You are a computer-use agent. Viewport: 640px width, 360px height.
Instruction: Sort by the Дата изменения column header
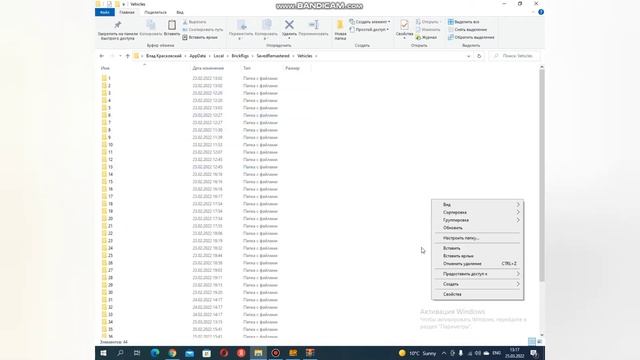click(208, 68)
